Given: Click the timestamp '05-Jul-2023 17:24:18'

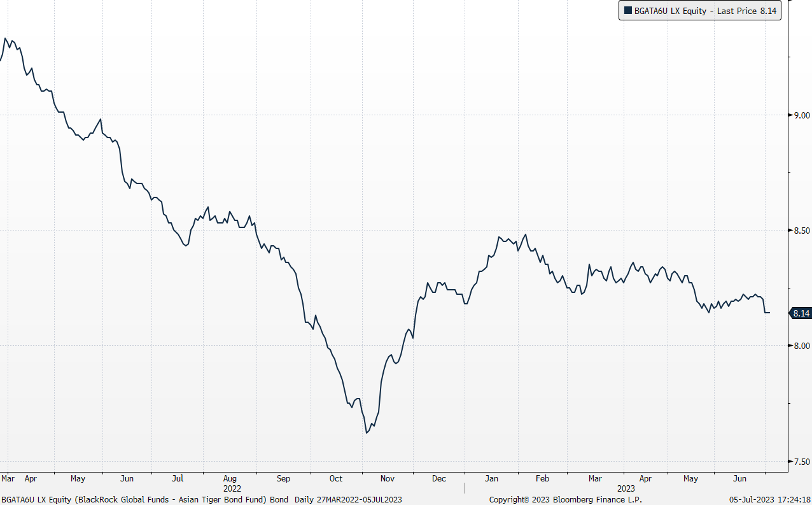Looking at the screenshot, I should click(x=770, y=499).
